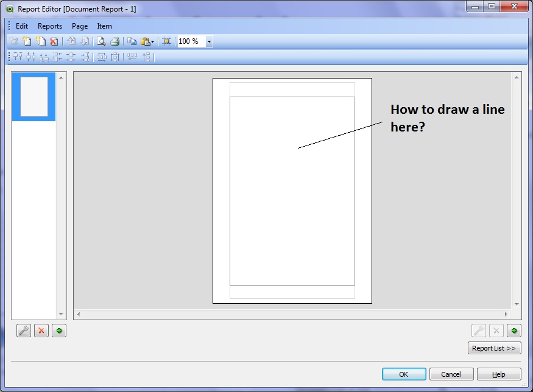The width and height of the screenshot is (533, 392).
Task: Click the delete page red X button
Action: pyautogui.click(x=41, y=331)
